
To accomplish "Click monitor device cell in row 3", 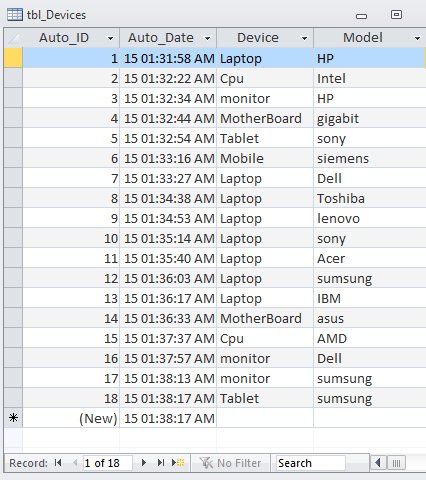I will (265, 98).
